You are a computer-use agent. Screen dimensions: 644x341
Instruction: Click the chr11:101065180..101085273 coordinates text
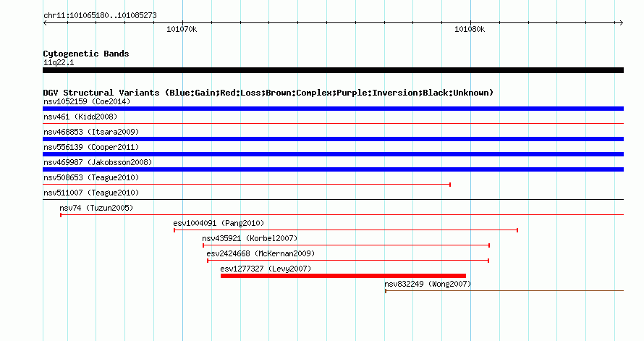tap(100, 15)
